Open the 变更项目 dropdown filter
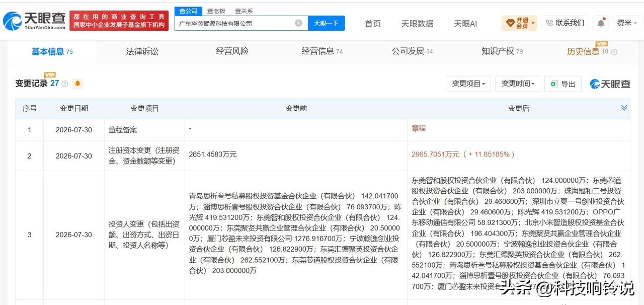The image size is (644, 305). tap(468, 84)
